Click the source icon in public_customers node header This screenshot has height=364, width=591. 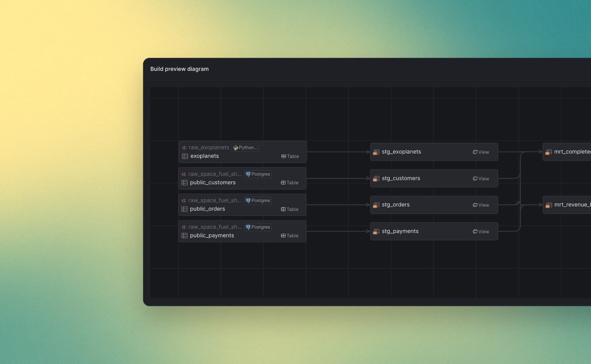click(184, 174)
